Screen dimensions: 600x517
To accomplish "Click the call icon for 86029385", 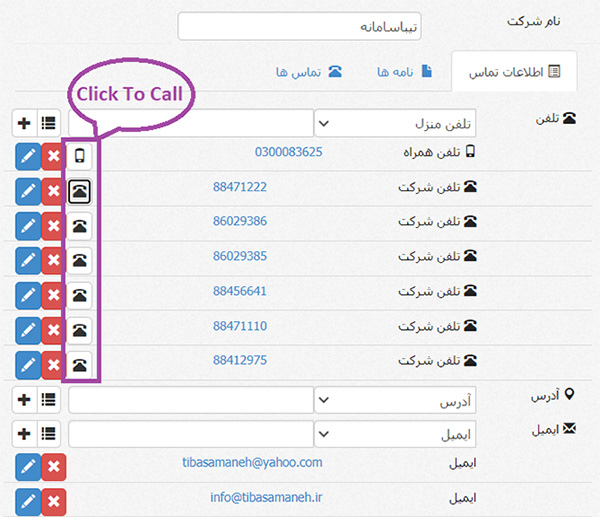I will (80, 261).
